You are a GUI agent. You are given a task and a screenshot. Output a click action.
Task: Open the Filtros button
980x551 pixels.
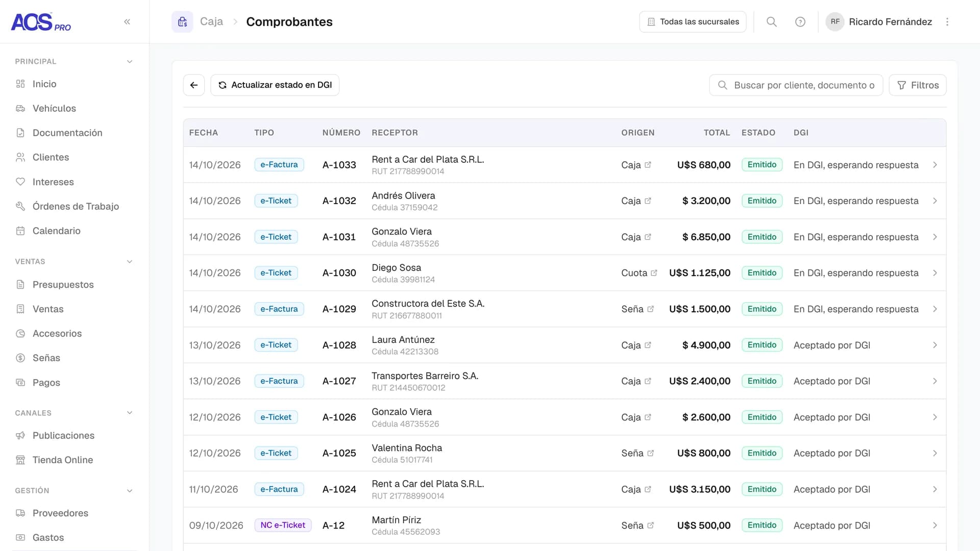[x=917, y=85]
